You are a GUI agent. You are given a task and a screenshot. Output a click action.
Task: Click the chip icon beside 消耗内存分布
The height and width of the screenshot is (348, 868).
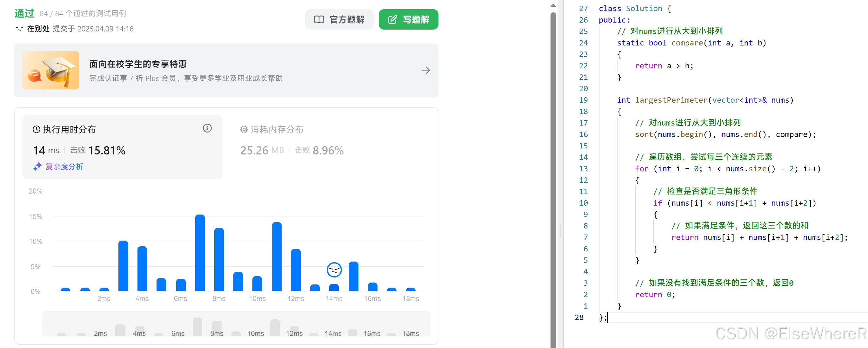(x=244, y=129)
